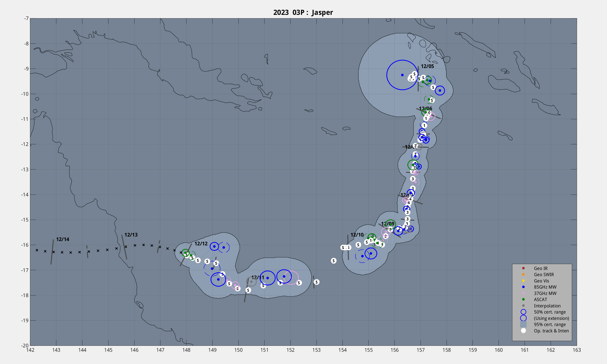Image resolution: width=607 pixels, height=364 pixels.
Task: Click the 12/05 date label
Action: [427, 66]
